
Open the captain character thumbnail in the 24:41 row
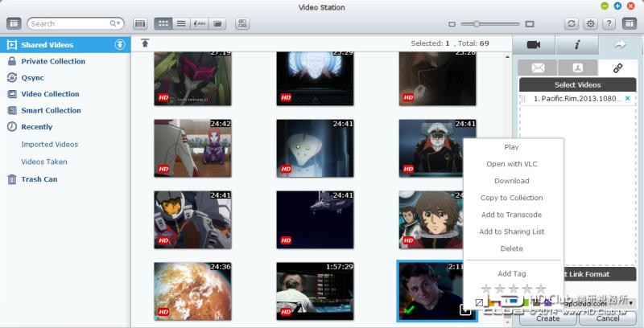coord(437,148)
